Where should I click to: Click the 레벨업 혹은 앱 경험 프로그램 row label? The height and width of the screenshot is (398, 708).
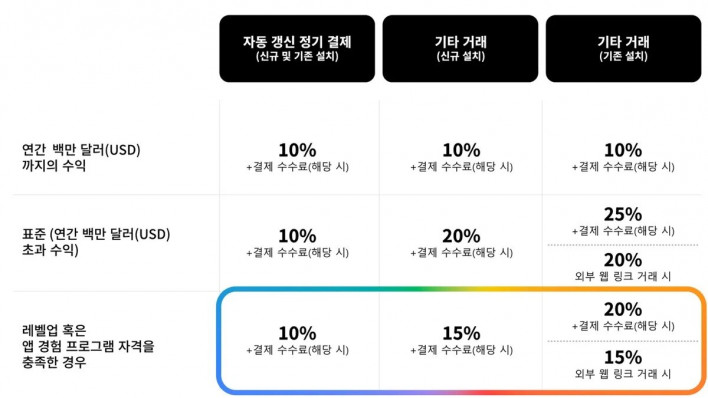click(x=88, y=346)
